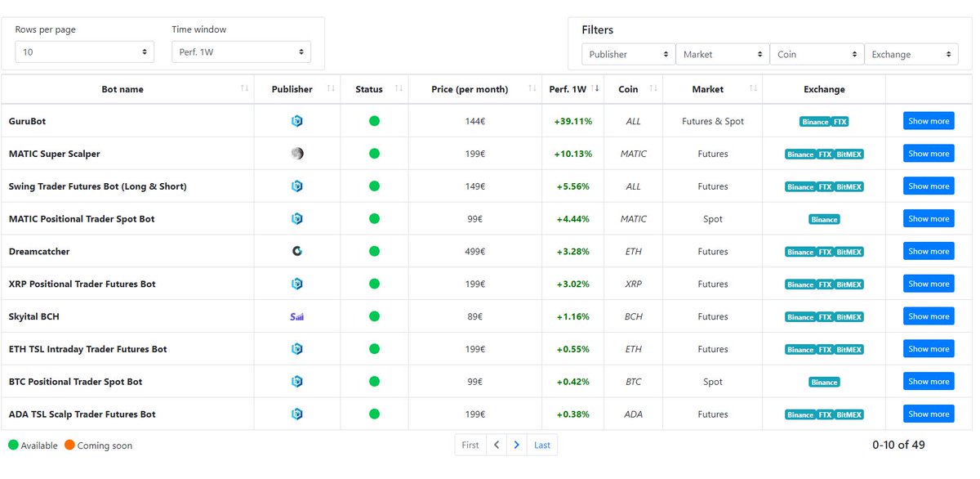
Task: Open Publisher filter dropdown
Action: tap(628, 54)
